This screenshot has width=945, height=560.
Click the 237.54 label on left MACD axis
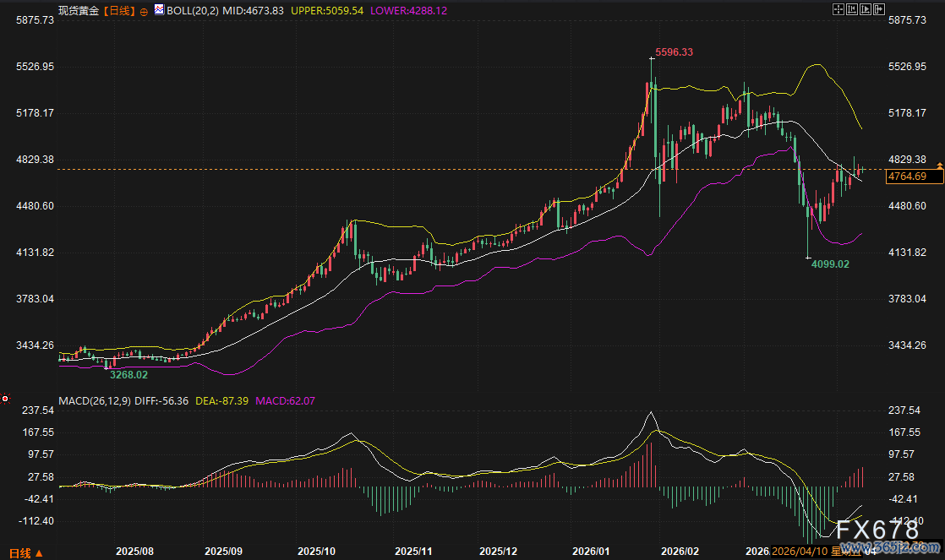[38, 410]
